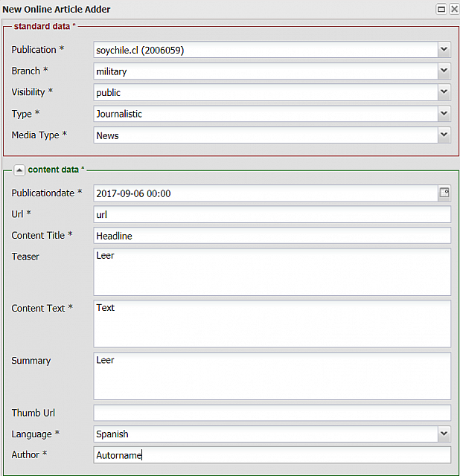Click the Publicationdate input field
460x476 pixels.
coord(265,193)
